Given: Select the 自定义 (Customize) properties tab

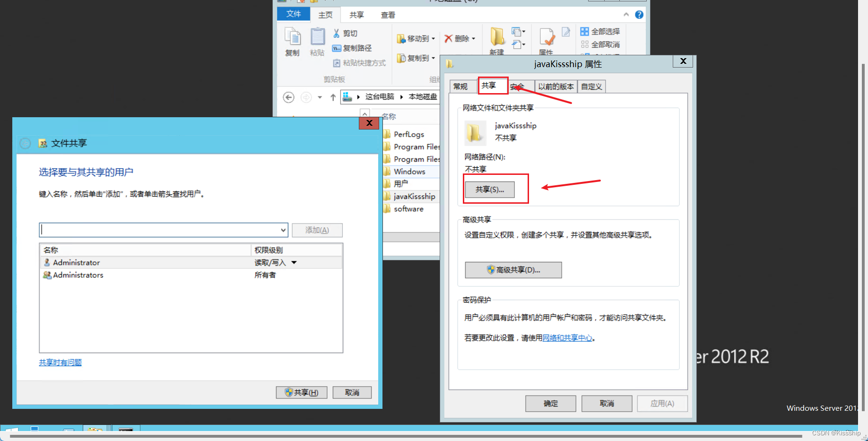Looking at the screenshot, I should coord(591,86).
